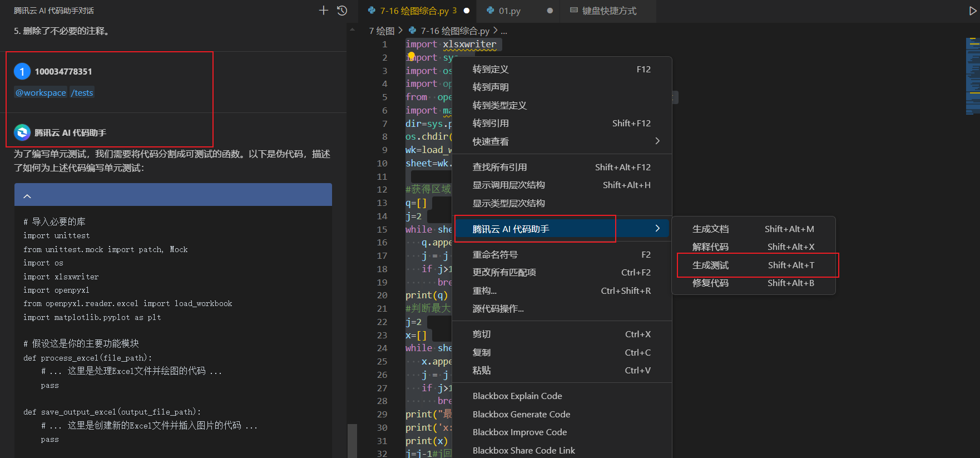Select 生成测试 from the submenu

tap(710, 265)
